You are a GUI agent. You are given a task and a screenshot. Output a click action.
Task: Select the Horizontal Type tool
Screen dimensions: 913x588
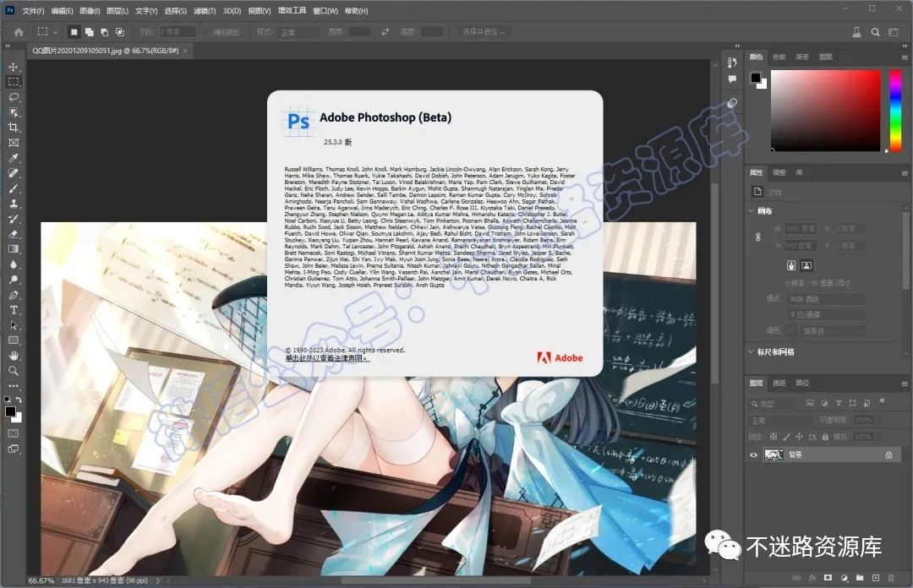pos(14,310)
